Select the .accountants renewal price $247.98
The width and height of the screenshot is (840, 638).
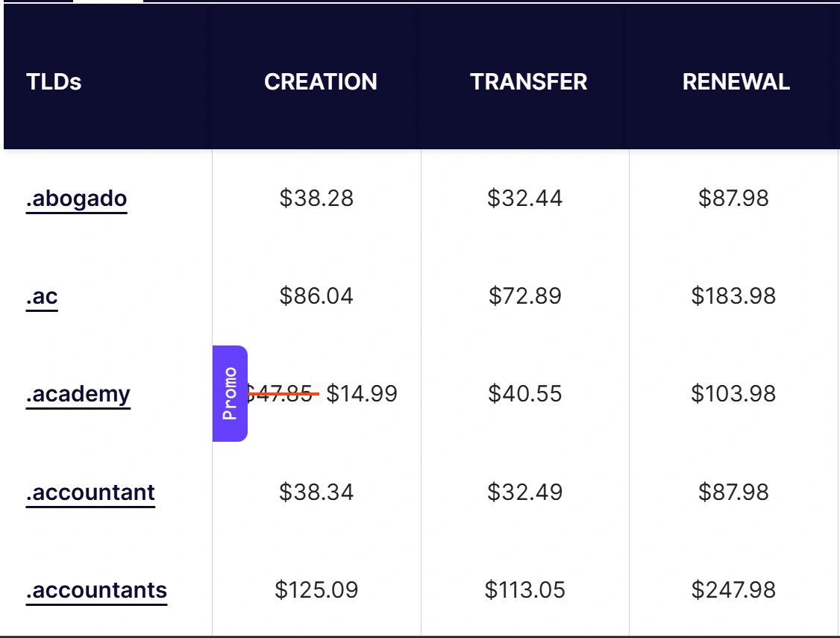733,590
